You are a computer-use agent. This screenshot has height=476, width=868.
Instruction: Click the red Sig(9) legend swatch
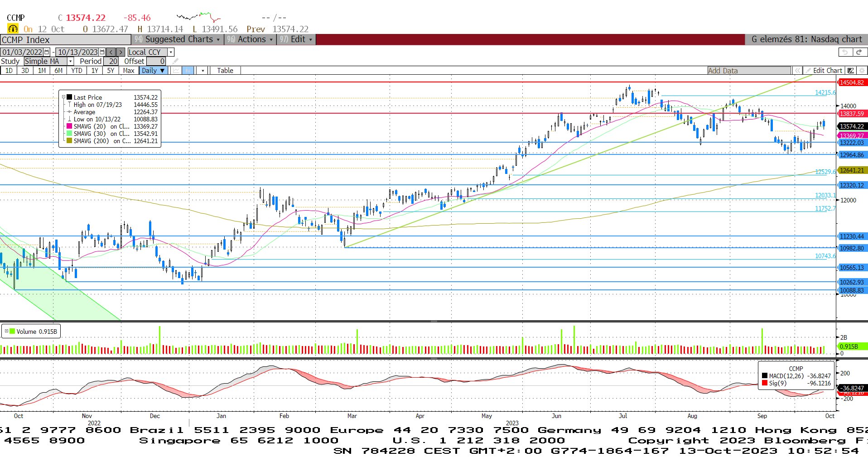[x=765, y=383]
